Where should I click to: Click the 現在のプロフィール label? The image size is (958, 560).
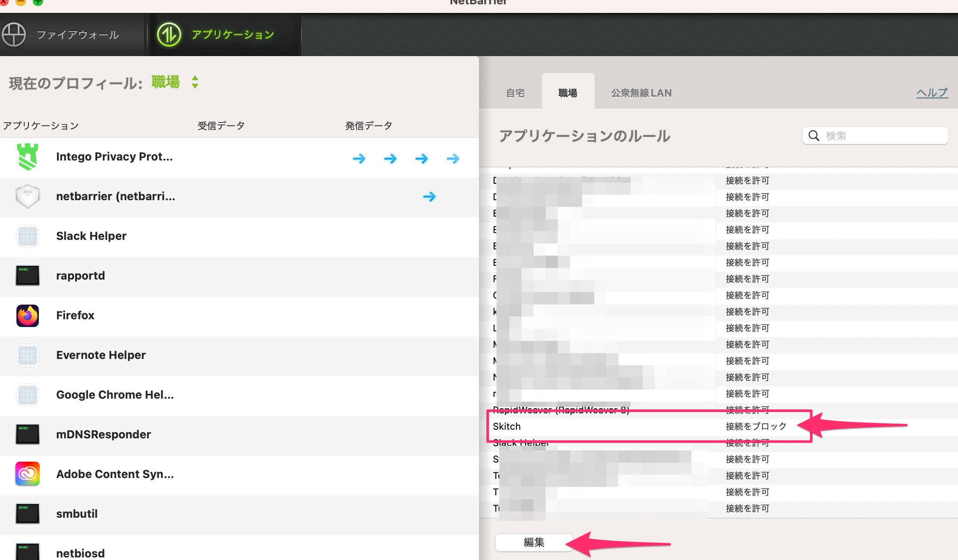76,83
